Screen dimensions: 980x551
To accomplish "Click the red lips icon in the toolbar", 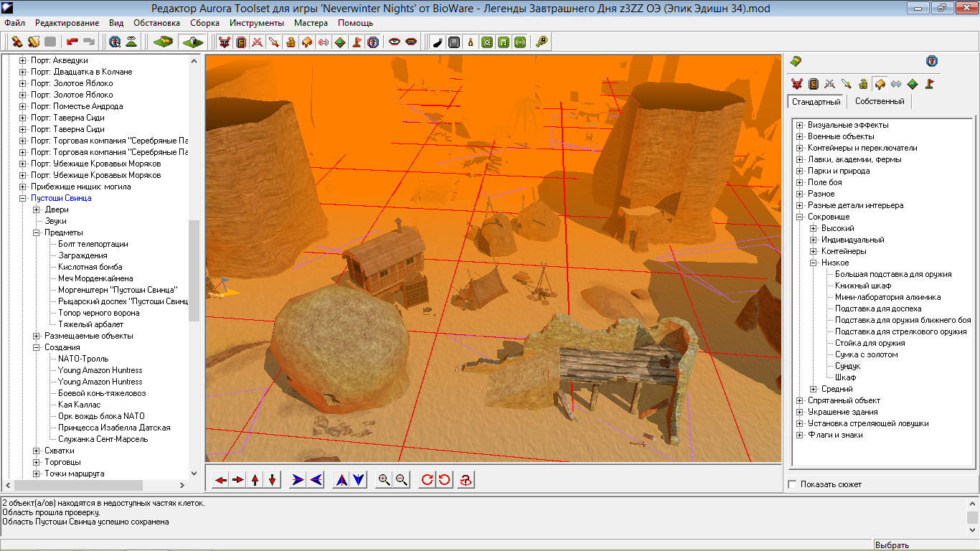I will [x=411, y=42].
